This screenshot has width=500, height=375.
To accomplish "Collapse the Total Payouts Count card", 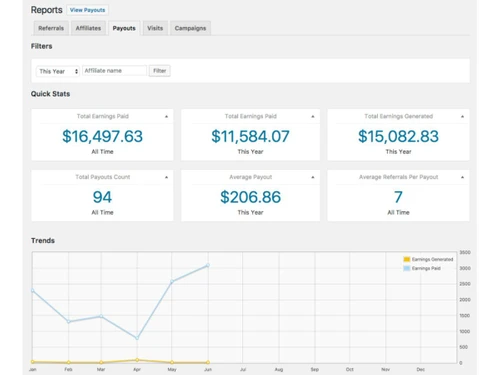I will click(x=166, y=177).
